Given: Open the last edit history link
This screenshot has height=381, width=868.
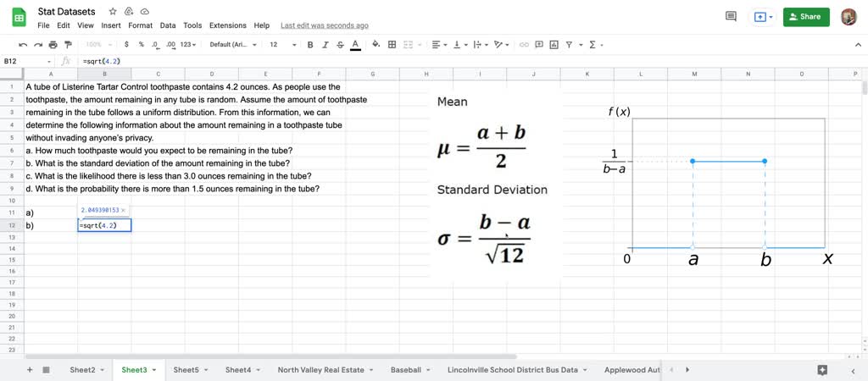Looking at the screenshot, I should pos(325,25).
